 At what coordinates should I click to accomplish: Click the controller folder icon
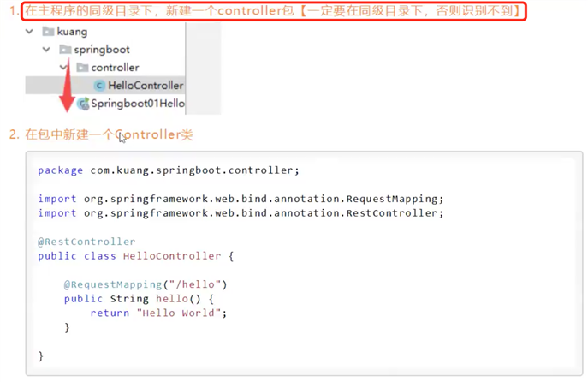tap(82, 67)
